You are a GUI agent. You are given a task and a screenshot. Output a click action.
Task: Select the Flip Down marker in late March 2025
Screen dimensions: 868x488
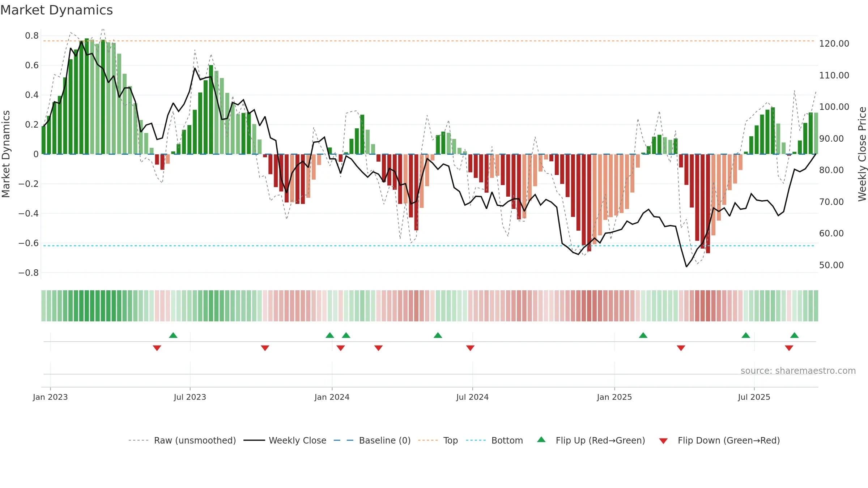click(x=681, y=348)
